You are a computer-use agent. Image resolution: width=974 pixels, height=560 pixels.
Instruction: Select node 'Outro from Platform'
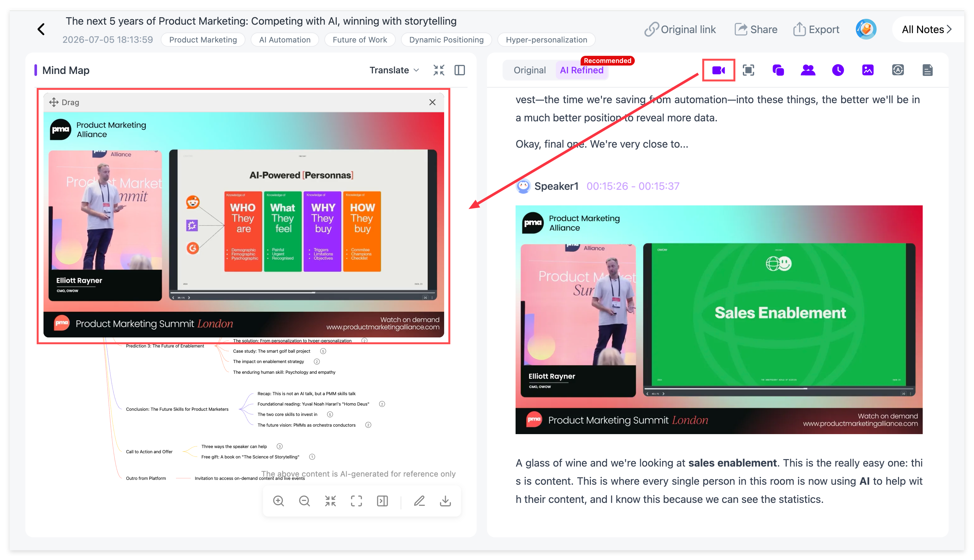pyautogui.click(x=146, y=479)
